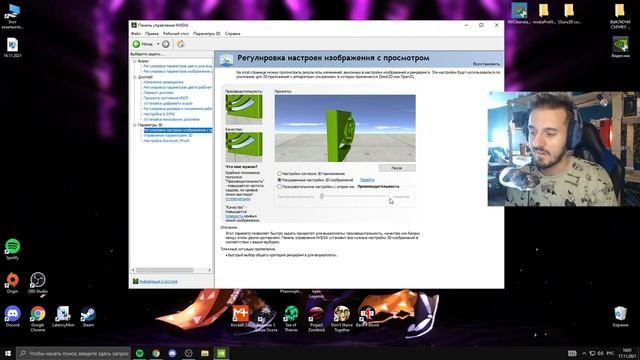
Task: Open the Информация о системе link
Action: pyautogui.click(x=158, y=281)
